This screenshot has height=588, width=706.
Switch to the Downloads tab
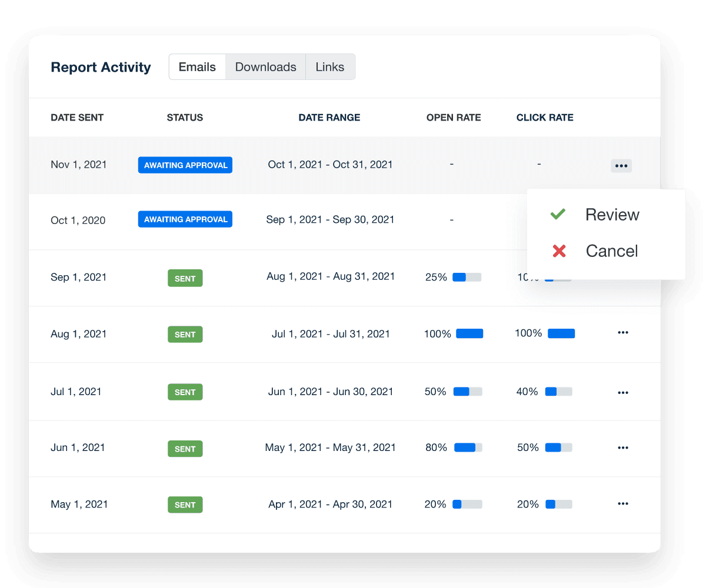(x=265, y=66)
